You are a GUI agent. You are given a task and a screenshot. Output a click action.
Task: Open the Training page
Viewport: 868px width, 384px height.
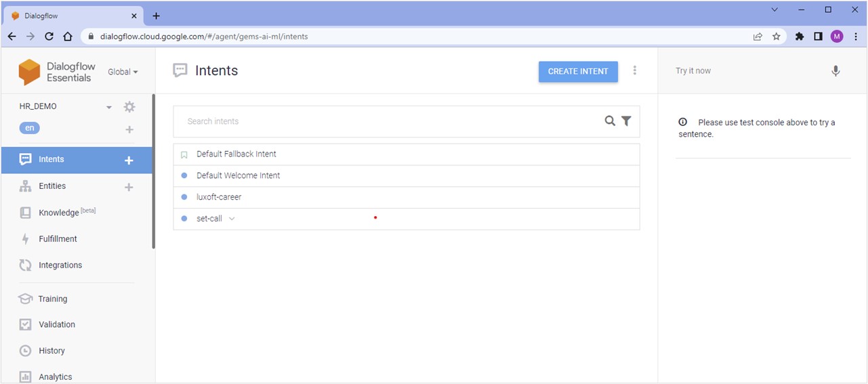[x=52, y=299]
